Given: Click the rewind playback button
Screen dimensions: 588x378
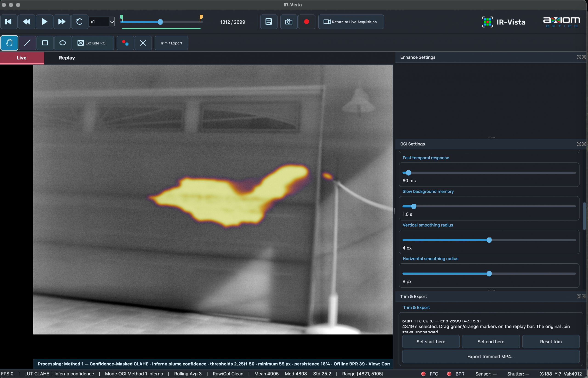Looking at the screenshot, I should [26, 22].
